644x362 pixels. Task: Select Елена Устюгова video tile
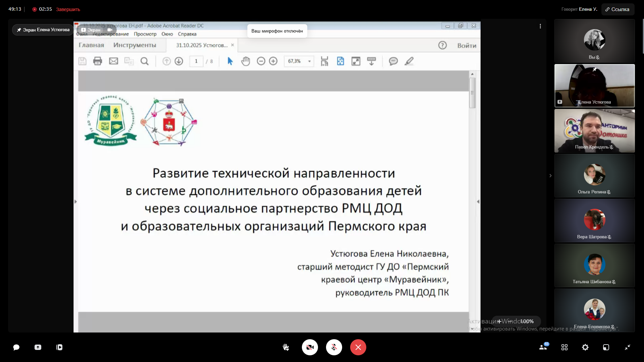click(x=594, y=86)
